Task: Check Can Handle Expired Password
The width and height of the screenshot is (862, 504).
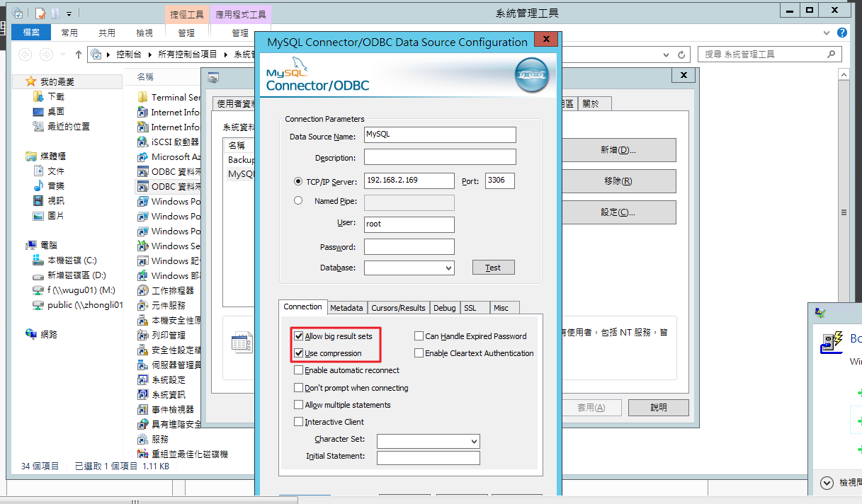Action: point(419,336)
